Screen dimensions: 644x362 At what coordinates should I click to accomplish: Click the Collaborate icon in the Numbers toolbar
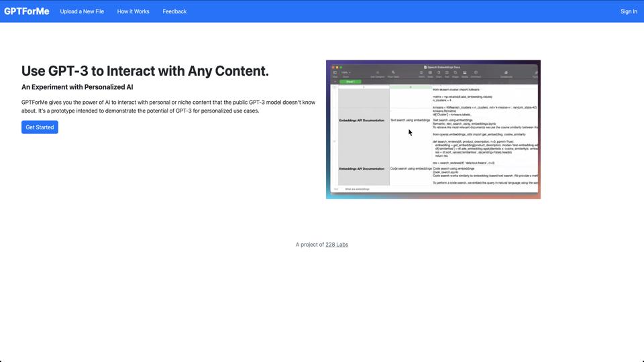pos(506,73)
